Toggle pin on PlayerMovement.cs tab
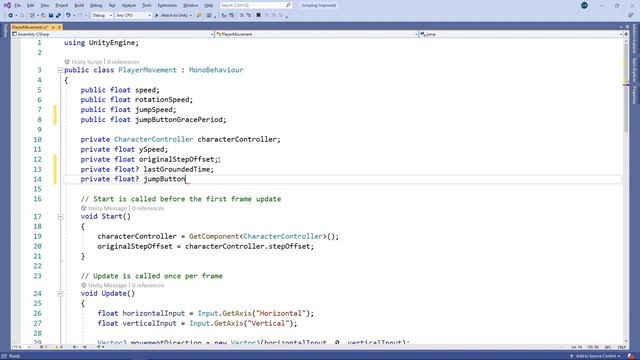Image resolution: width=640 pixels, height=360 pixels. [x=53, y=27]
